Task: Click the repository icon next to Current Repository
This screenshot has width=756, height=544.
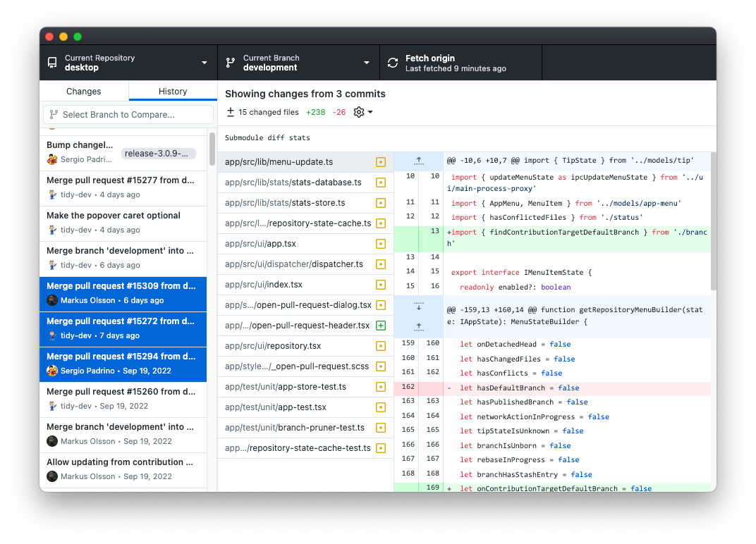Action: pos(51,63)
